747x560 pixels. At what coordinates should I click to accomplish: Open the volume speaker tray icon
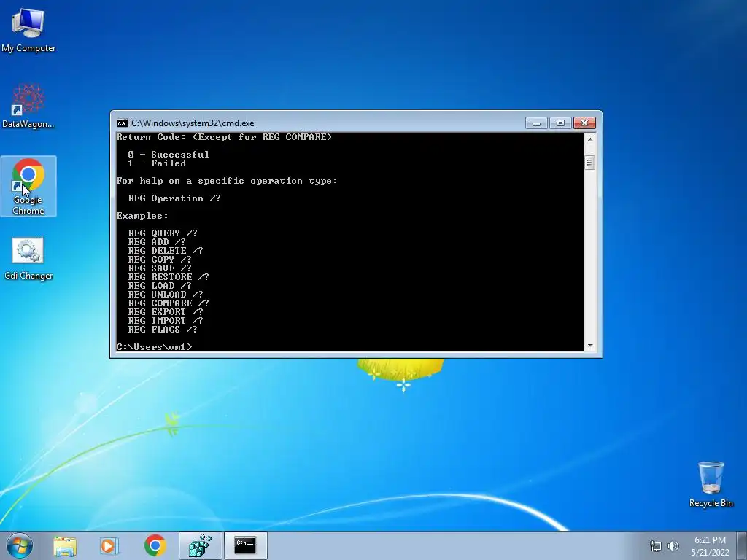click(673, 546)
